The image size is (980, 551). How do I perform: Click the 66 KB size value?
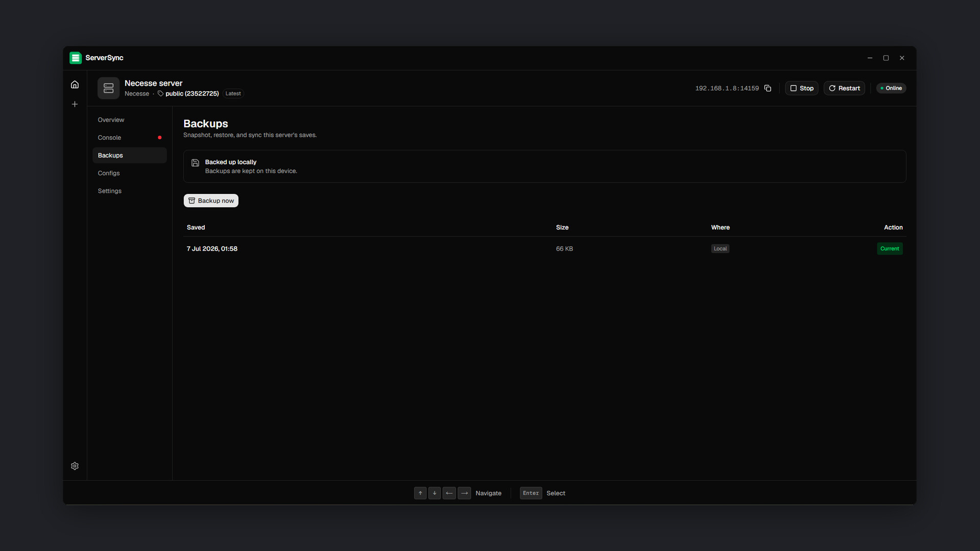coord(565,249)
